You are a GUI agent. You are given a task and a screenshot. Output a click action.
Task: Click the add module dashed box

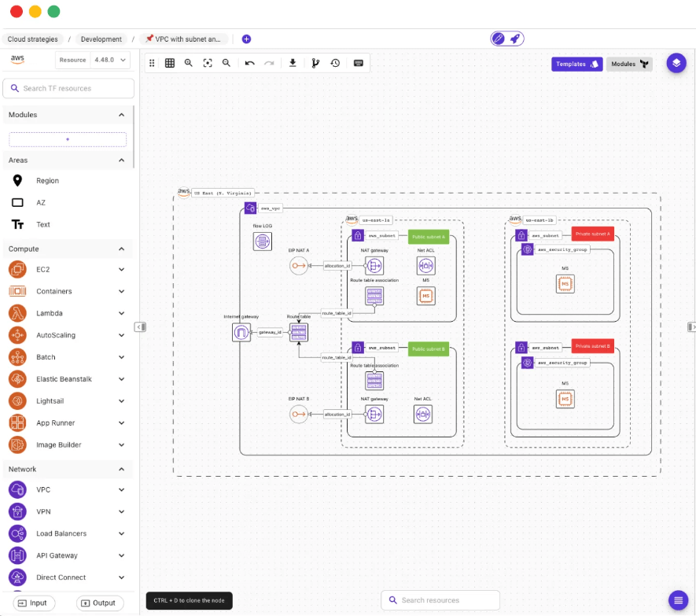click(68, 139)
